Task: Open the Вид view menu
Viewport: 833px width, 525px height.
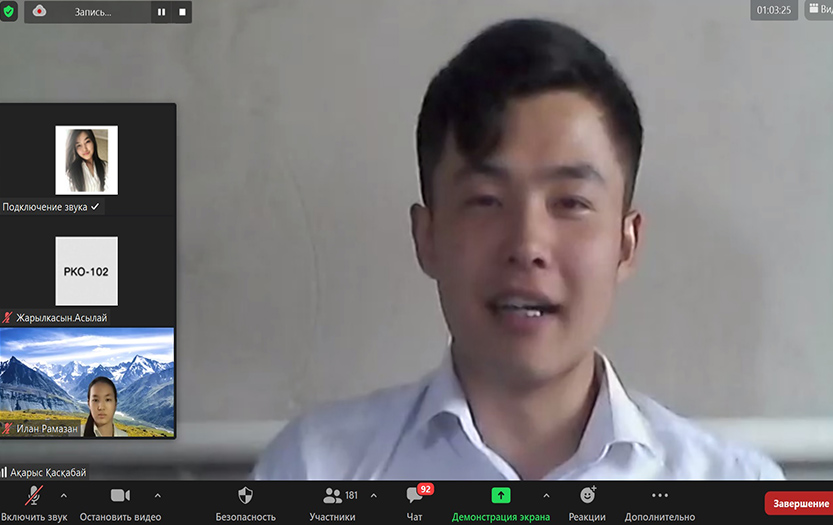Action: (819, 10)
